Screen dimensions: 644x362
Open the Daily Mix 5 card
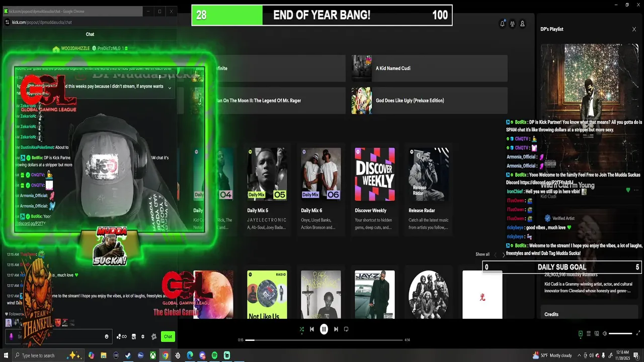coord(267,189)
